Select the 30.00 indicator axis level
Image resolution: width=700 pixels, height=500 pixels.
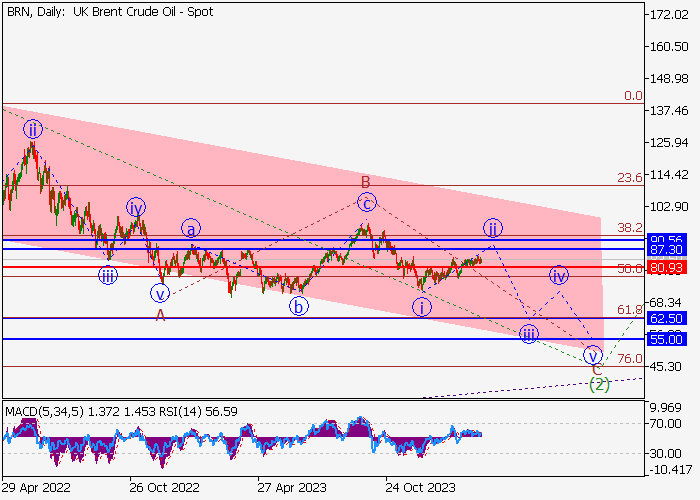pyautogui.click(x=665, y=454)
